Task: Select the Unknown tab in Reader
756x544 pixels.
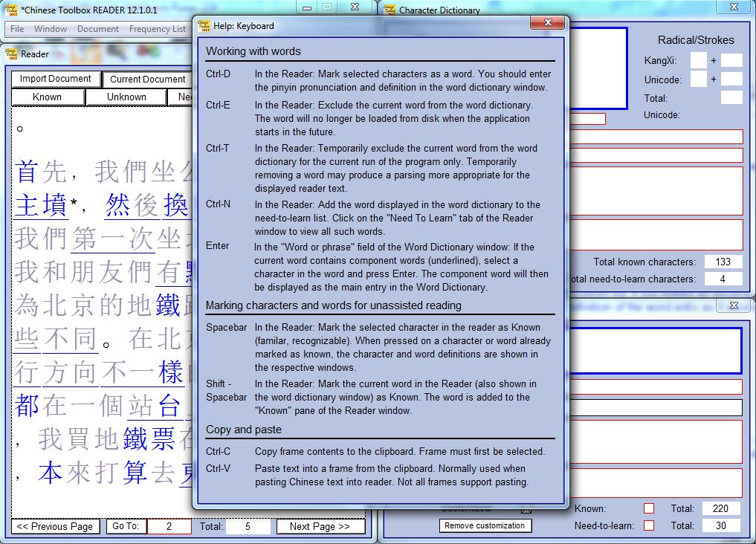Action: 126,97
